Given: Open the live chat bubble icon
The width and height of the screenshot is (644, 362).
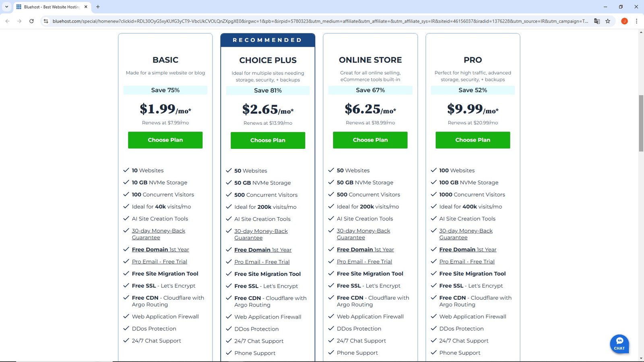Looking at the screenshot, I should coord(619,343).
